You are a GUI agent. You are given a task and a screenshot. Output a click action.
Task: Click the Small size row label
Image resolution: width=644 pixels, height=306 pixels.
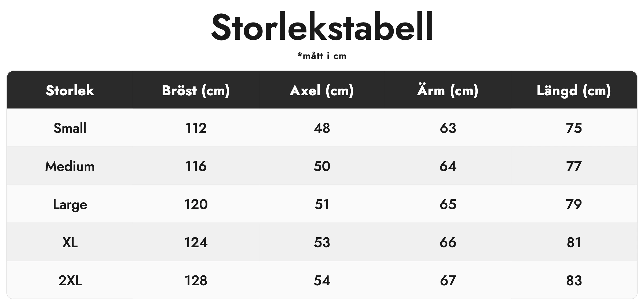(x=70, y=128)
